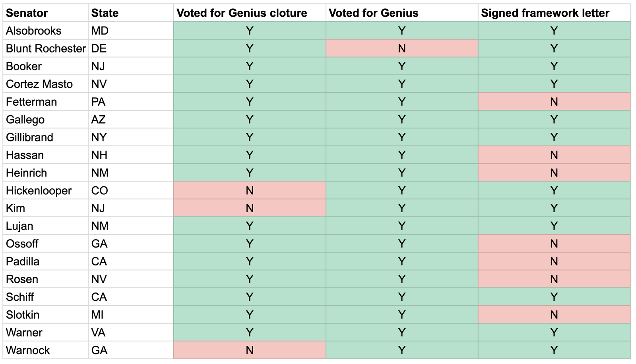636x364 pixels.
Task: Click Ossoff's framework letter N cell
Action: 554,244
